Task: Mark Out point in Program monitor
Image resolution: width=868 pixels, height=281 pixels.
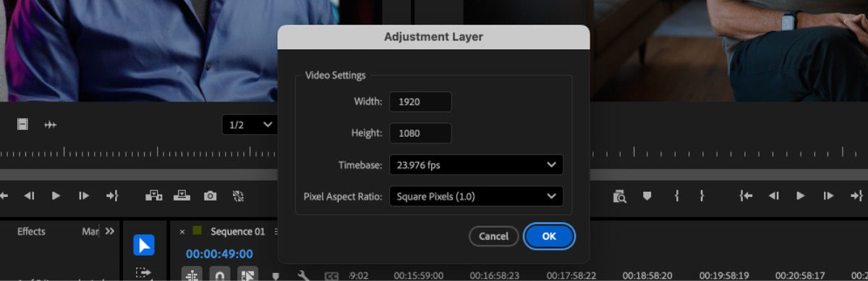Action: pos(702,196)
